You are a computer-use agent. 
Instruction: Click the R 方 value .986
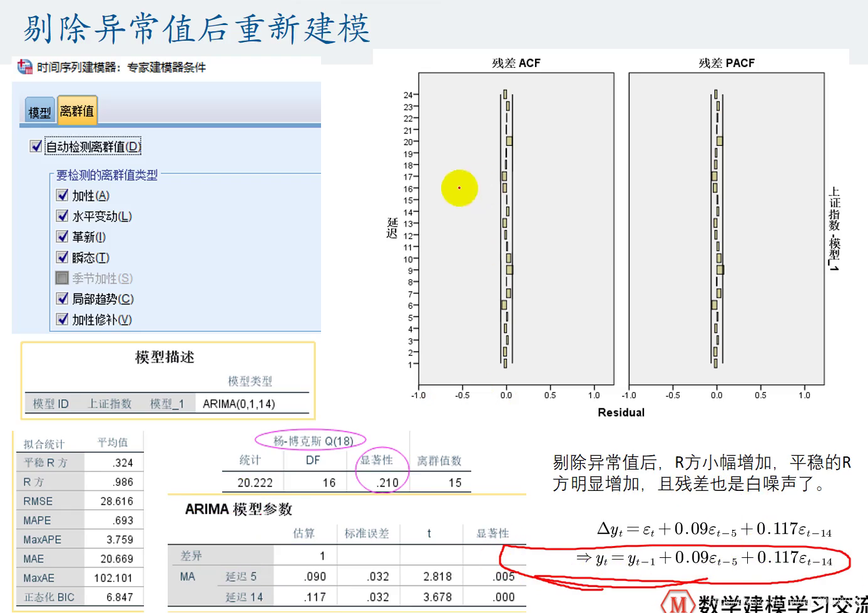coord(123,482)
